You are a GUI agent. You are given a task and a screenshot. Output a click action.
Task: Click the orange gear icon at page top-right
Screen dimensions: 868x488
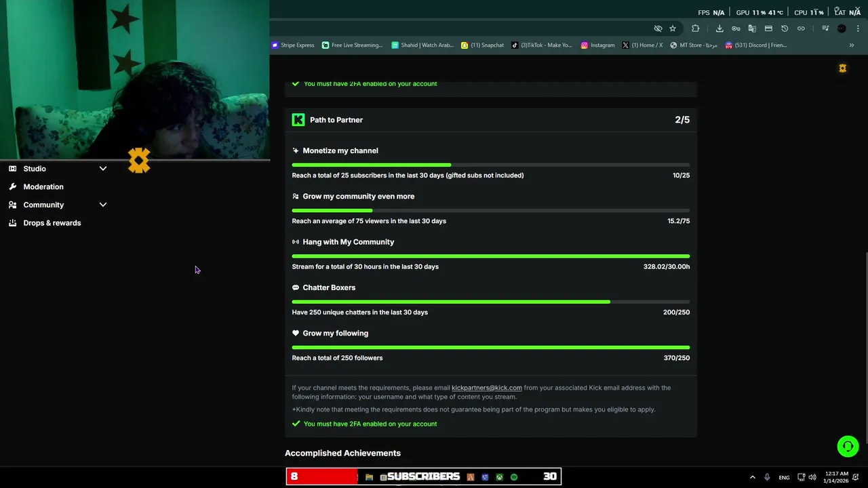tap(843, 68)
